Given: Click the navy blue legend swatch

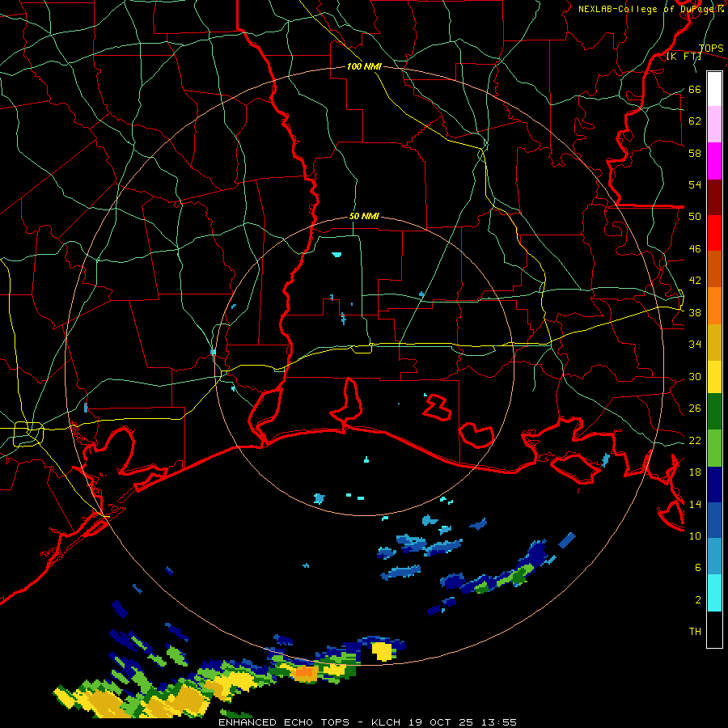Looking at the screenshot, I should (x=714, y=485).
